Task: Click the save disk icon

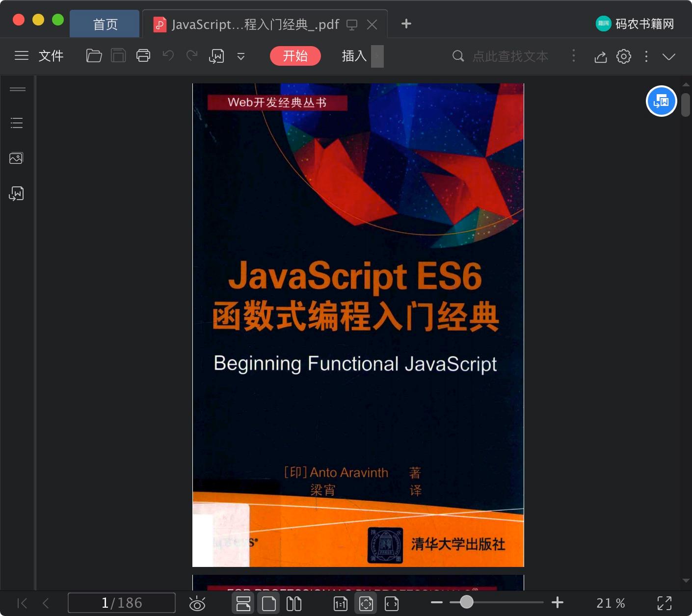Action: [x=118, y=56]
